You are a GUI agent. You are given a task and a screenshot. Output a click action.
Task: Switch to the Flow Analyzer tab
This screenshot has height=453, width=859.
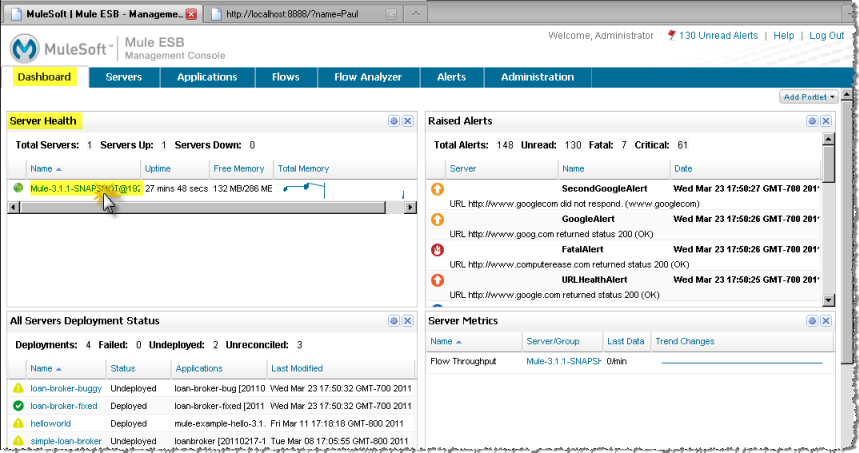(367, 77)
